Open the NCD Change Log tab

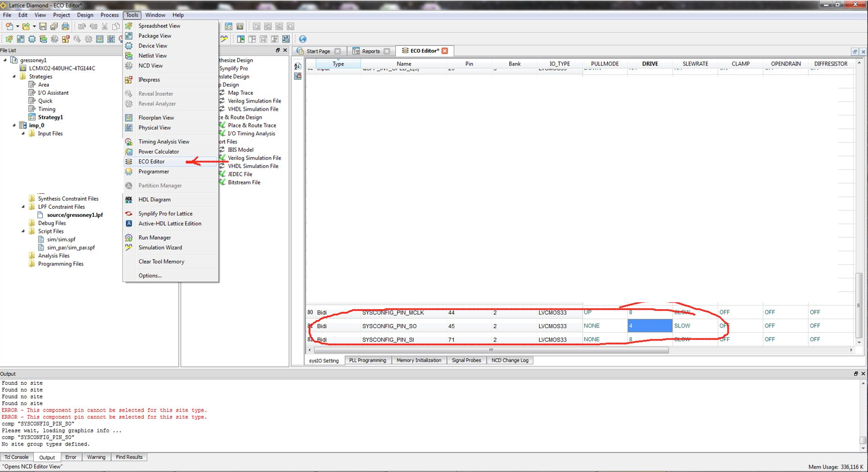[510, 360]
